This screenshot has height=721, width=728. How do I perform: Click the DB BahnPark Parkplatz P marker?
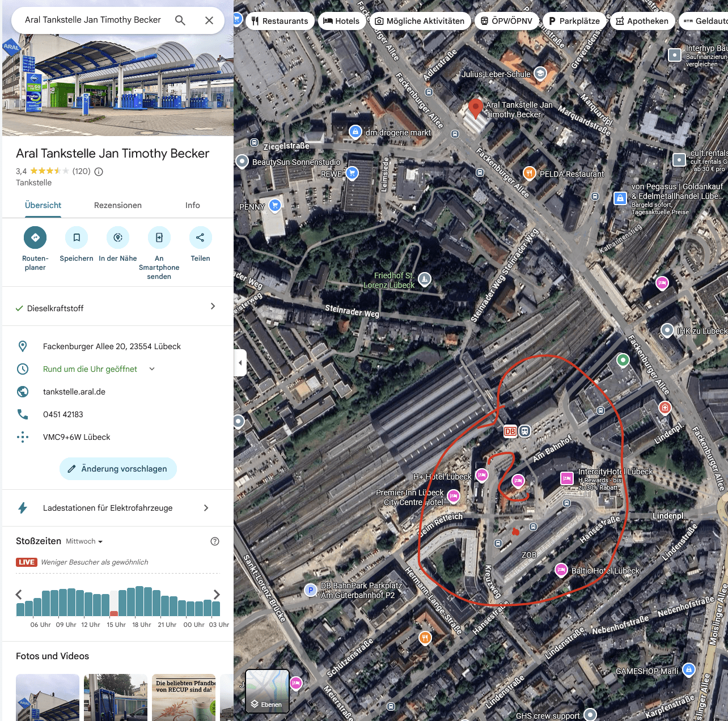coord(311,591)
